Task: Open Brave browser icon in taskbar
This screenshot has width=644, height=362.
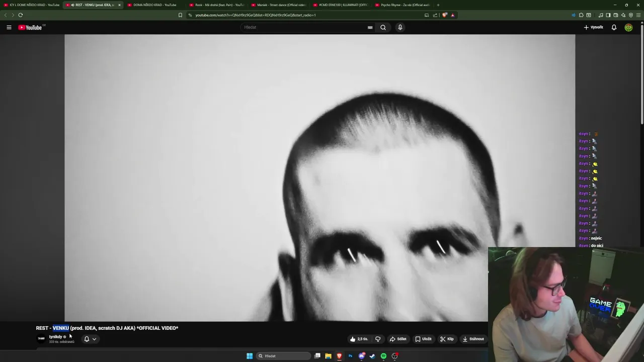Action: [339, 356]
